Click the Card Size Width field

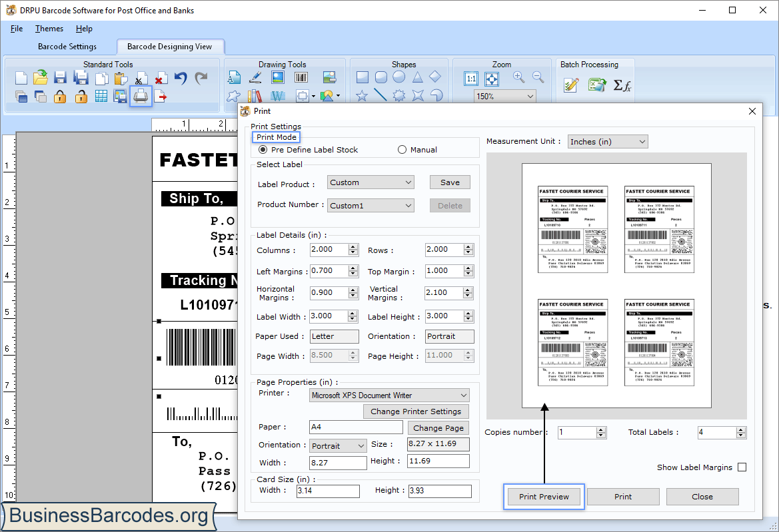coord(328,491)
